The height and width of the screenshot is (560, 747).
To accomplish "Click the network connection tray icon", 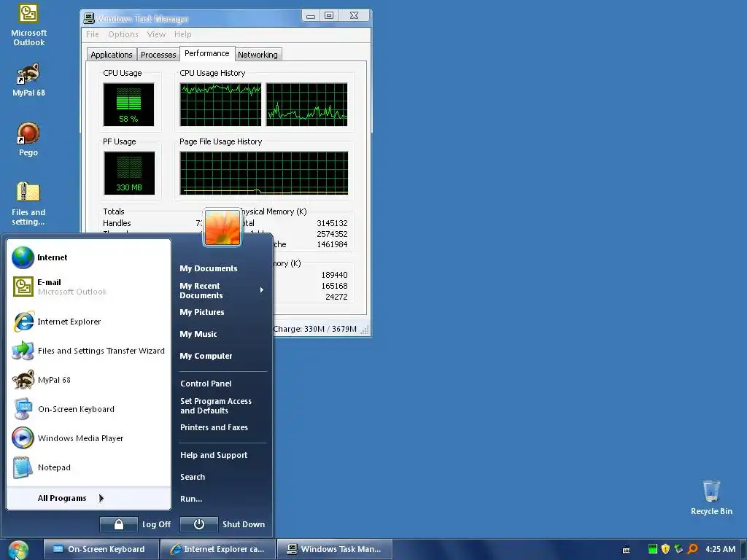I will [679, 549].
